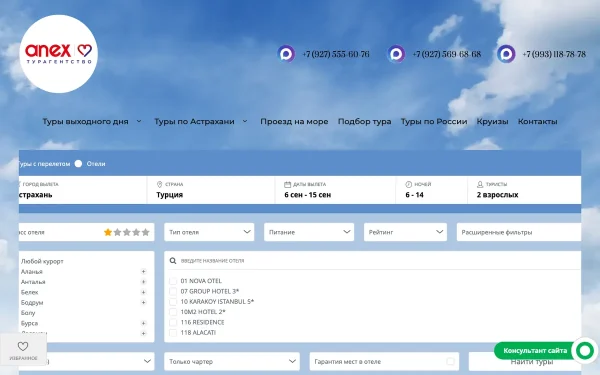Open the icon beside +7 (927) 569-68-68
Screen dimensions: 600x375
tap(396, 54)
